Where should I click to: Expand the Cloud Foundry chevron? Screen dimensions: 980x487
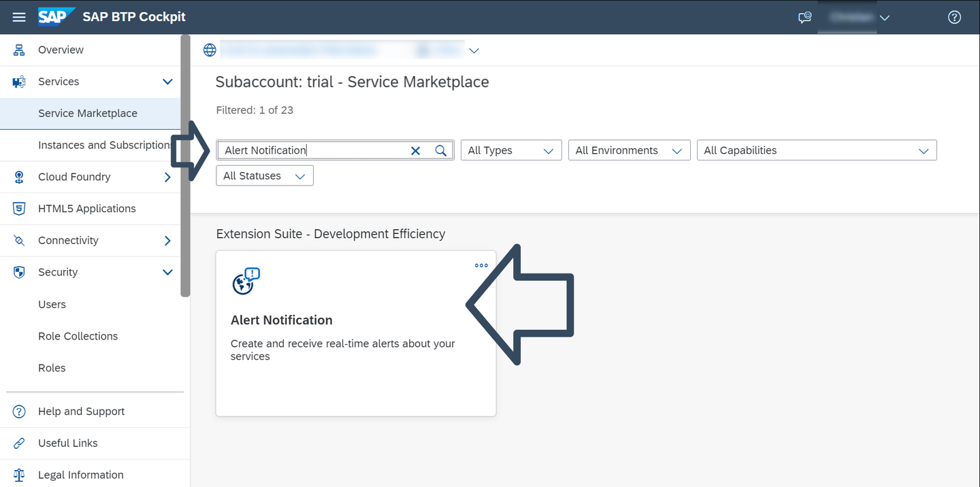click(x=167, y=177)
